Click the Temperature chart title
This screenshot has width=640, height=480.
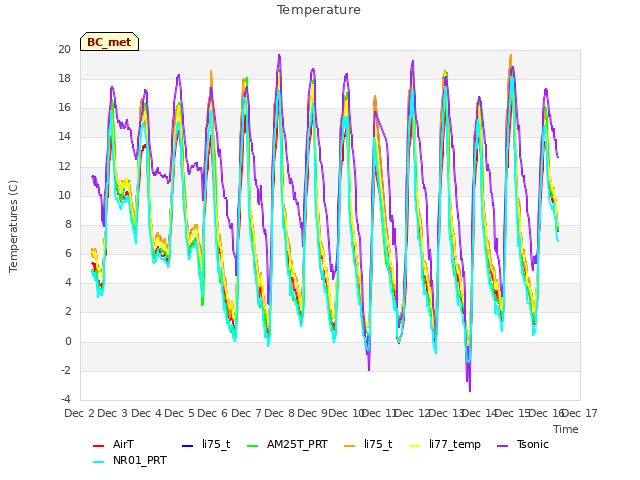319,10
